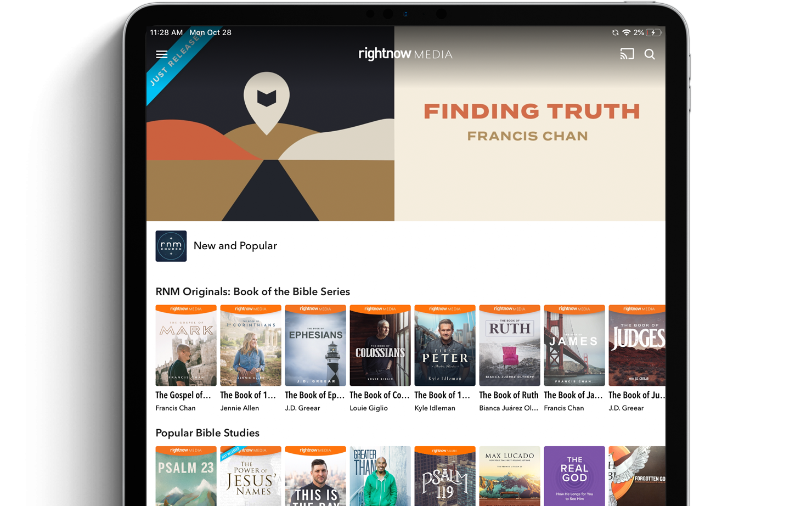Image resolution: width=812 pixels, height=506 pixels.
Task: Tap the RightNow Media logo
Action: (405, 54)
